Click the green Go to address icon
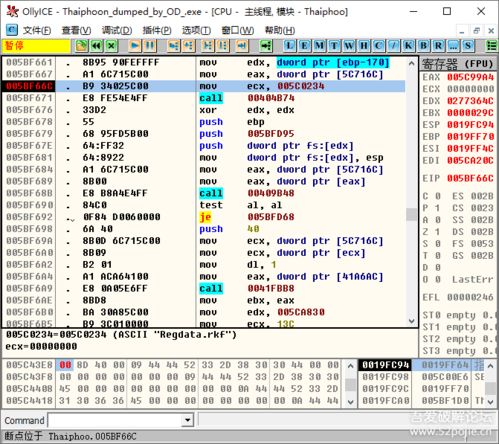 [266, 46]
